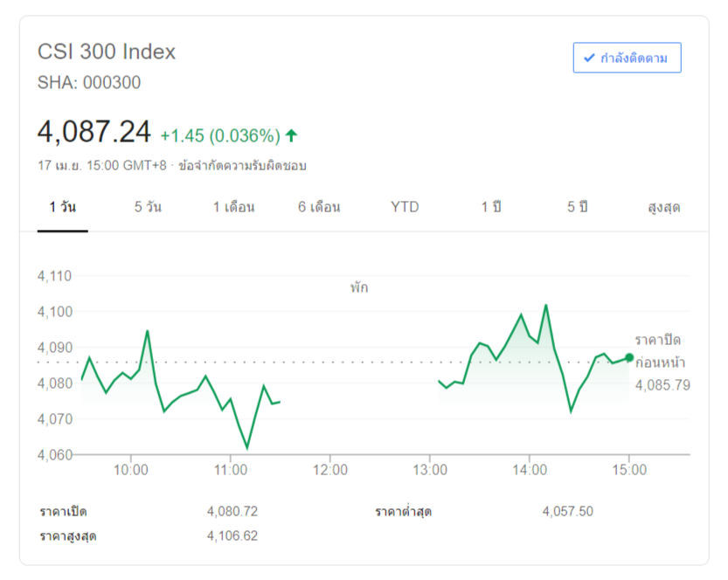The height and width of the screenshot is (580, 728).
Task: Open the ข้อจำกัดความรับผิดชอบ disclaimer link
Action: point(242,165)
